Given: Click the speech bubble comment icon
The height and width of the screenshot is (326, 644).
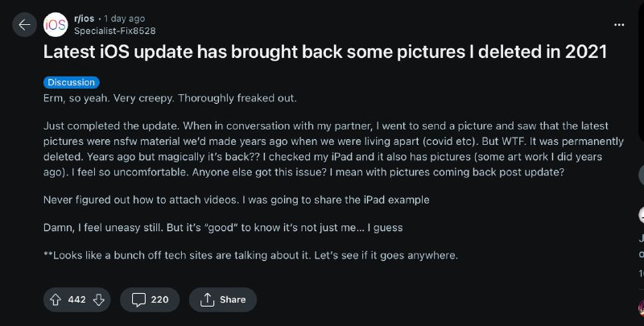Looking at the screenshot, I should pos(138,299).
